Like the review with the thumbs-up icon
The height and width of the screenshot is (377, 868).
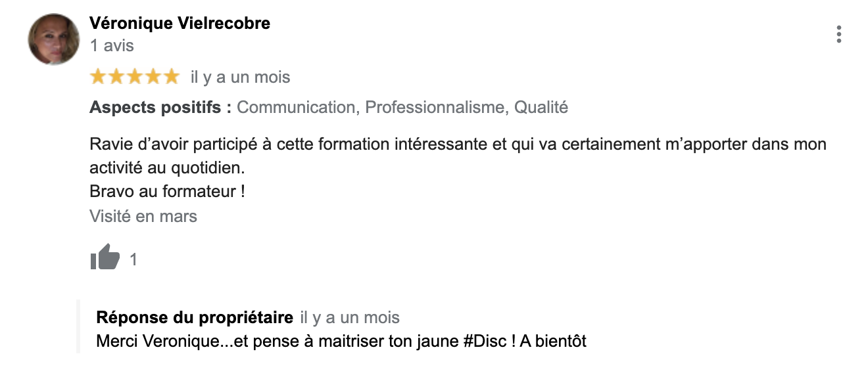click(x=105, y=257)
